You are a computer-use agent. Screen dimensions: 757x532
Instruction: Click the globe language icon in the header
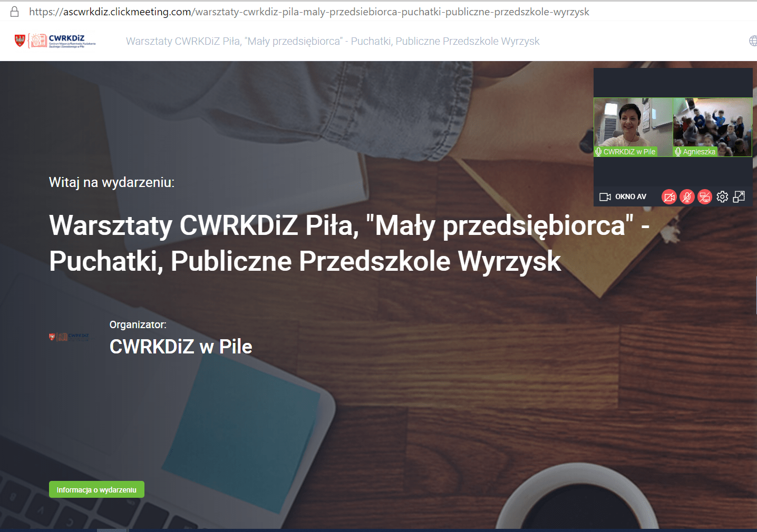coord(753,41)
